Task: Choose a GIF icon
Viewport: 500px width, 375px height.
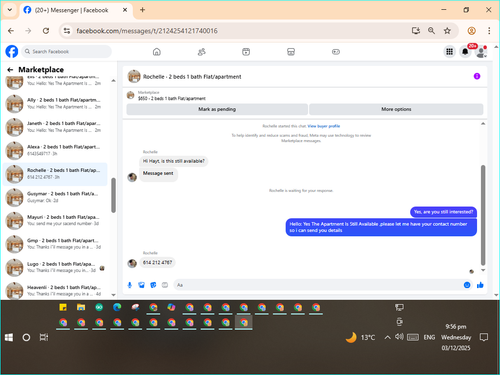Action: pyautogui.click(x=165, y=285)
